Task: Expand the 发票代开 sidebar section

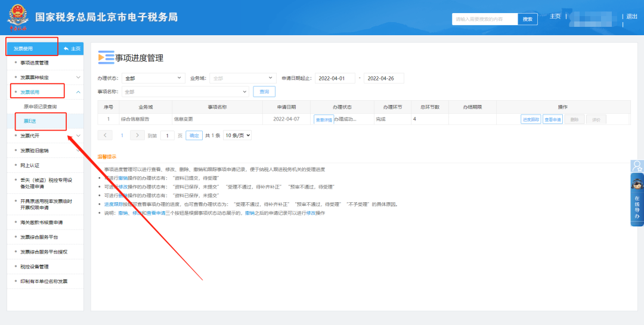Action: [x=78, y=136]
